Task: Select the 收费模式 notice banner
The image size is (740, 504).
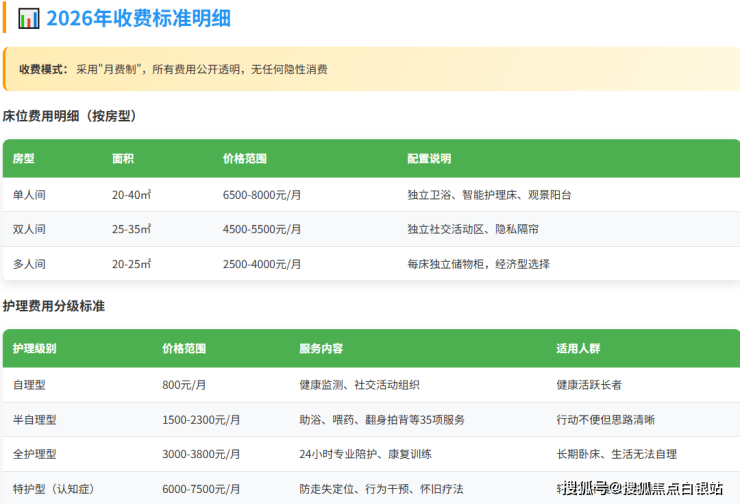Action: [370, 70]
